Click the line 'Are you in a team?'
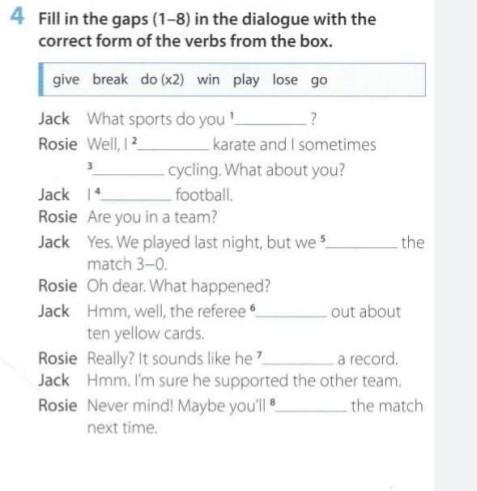Image resolution: width=477 pixels, height=491 pixels. click(152, 217)
